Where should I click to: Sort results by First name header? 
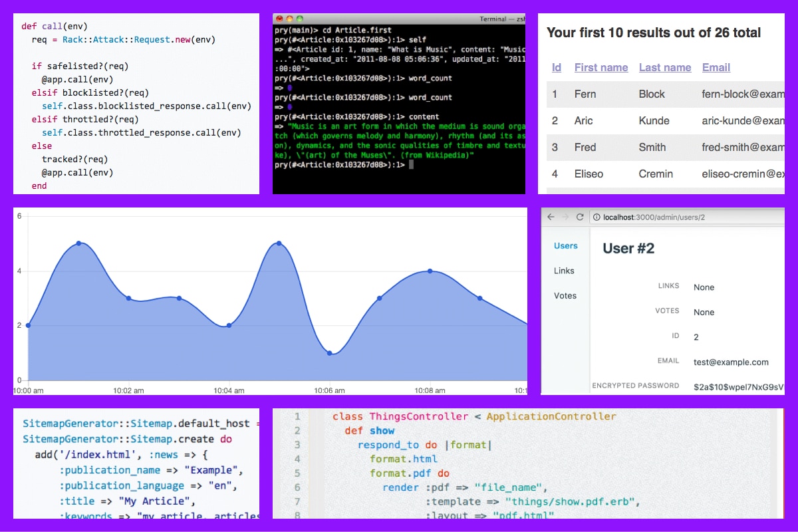click(601, 67)
